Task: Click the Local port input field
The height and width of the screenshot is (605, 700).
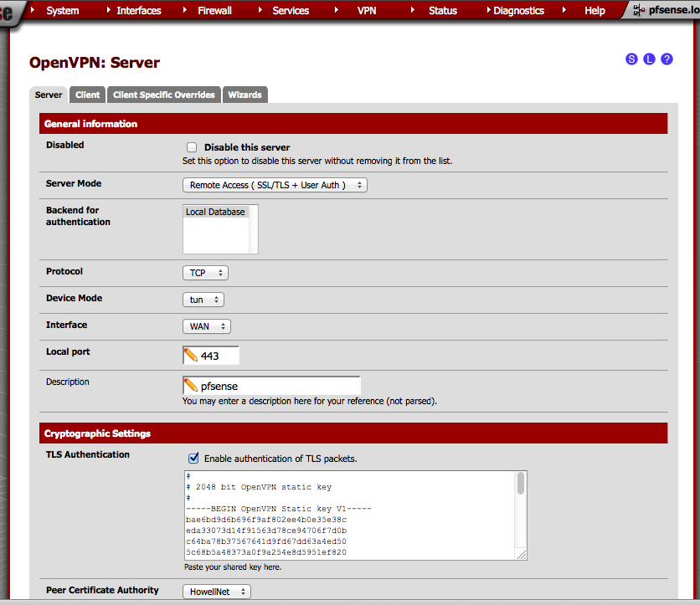Action: [x=211, y=356]
